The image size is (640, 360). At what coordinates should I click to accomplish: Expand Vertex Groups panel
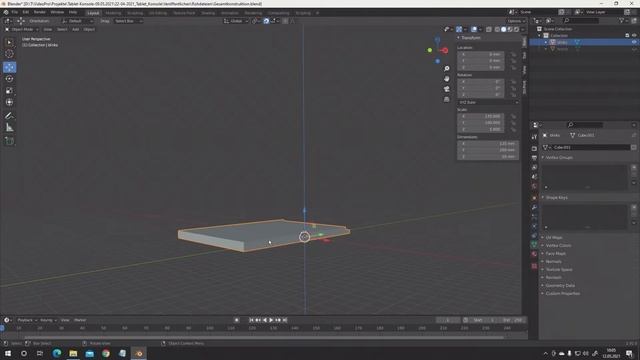coord(559,157)
